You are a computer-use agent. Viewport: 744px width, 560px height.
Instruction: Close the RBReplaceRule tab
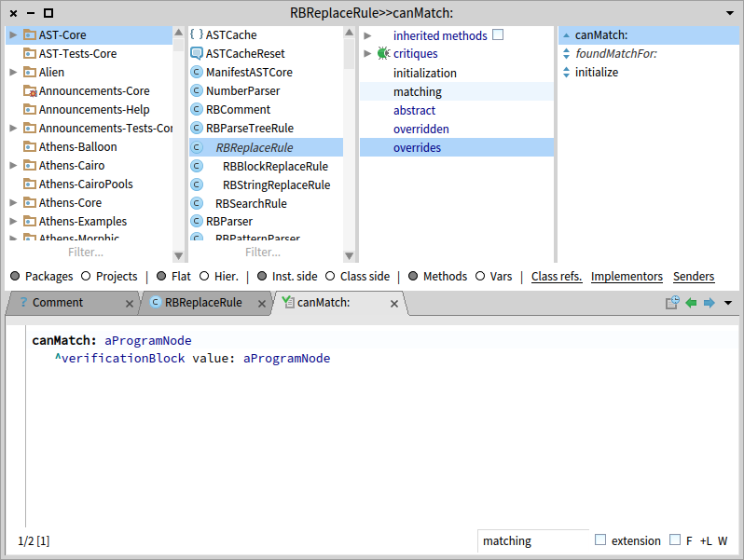pyautogui.click(x=261, y=304)
